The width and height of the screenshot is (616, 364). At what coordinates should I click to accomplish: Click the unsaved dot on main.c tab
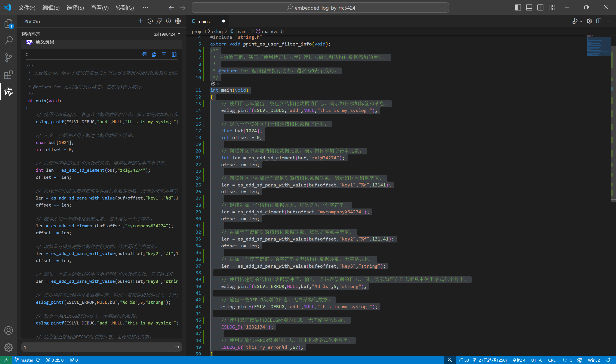[x=224, y=21]
